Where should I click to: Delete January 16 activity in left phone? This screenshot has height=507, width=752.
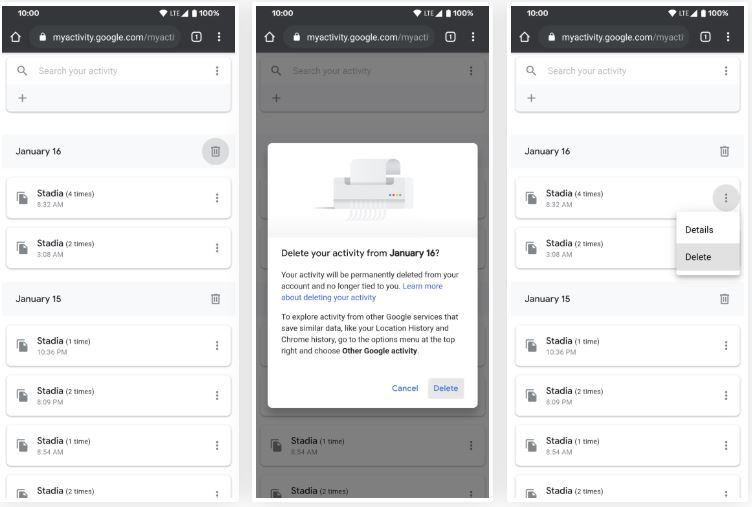click(215, 151)
